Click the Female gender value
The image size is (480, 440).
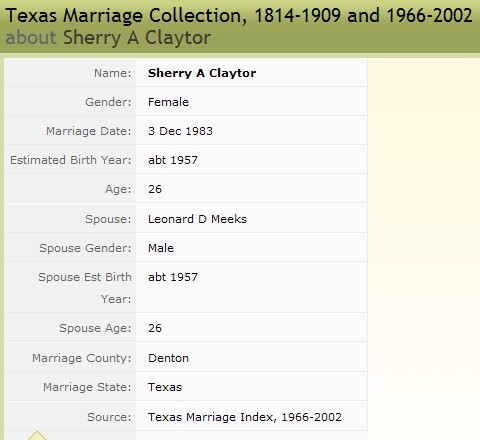click(x=168, y=102)
